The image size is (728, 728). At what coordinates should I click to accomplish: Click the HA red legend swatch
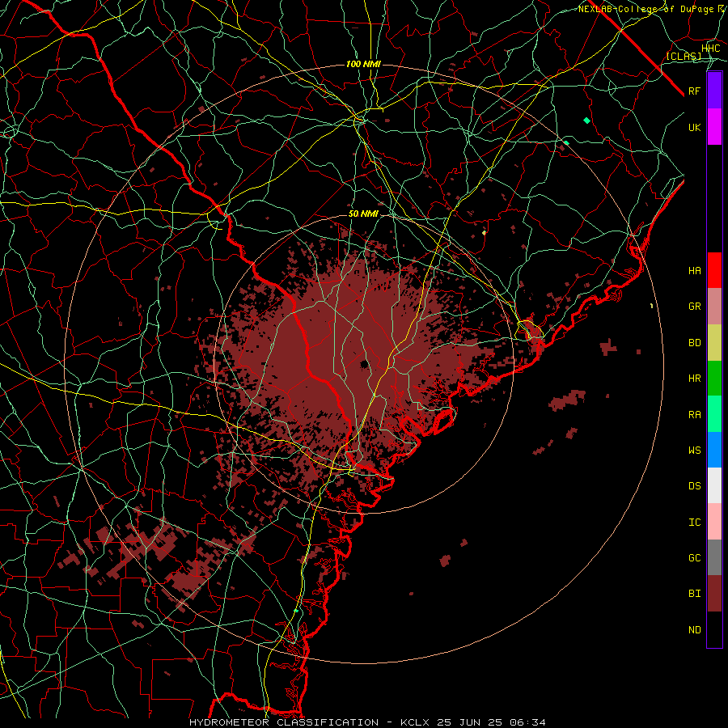714,270
